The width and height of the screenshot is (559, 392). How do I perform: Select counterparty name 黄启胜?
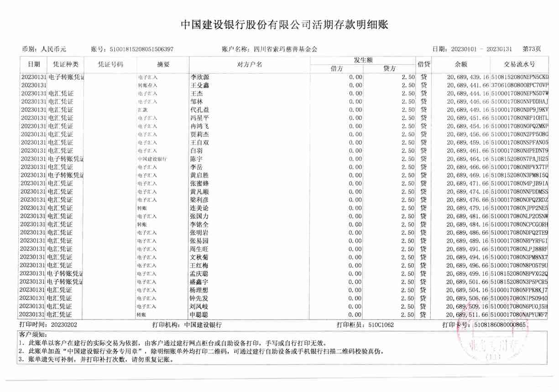(199, 175)
